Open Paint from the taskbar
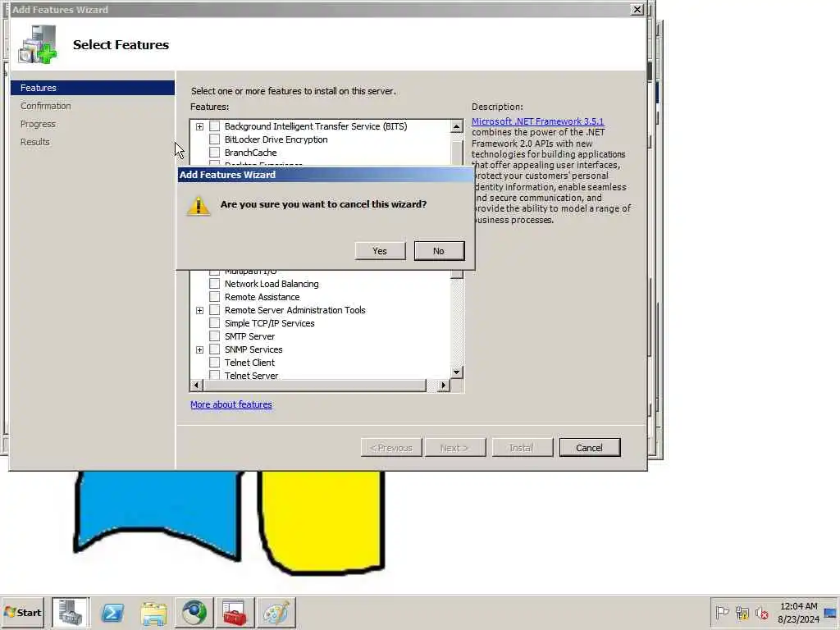 pos(276,612)
